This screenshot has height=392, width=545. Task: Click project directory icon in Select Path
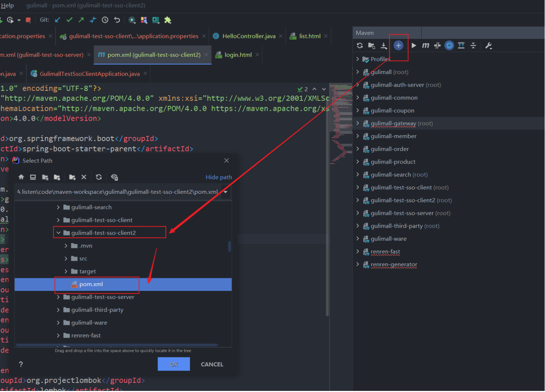click(45, 177)
